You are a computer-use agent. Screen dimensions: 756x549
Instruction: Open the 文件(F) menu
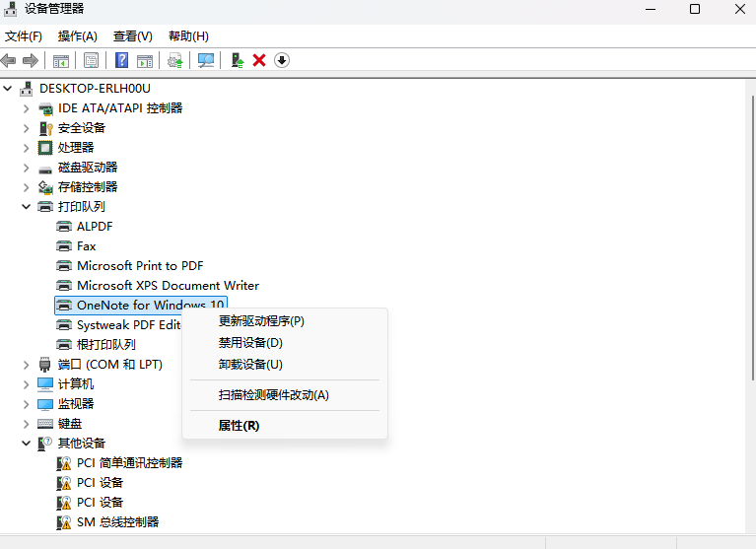point(23,36)
